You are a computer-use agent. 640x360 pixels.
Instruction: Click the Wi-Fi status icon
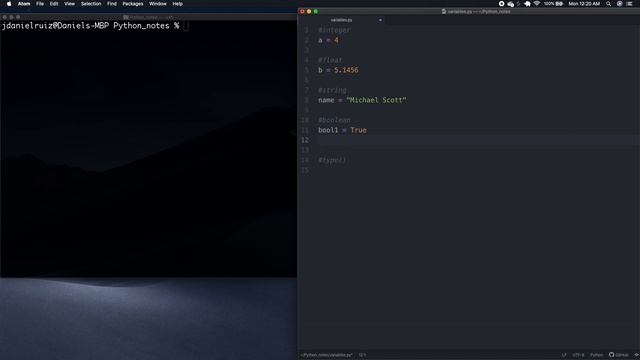tap(537, 4)
